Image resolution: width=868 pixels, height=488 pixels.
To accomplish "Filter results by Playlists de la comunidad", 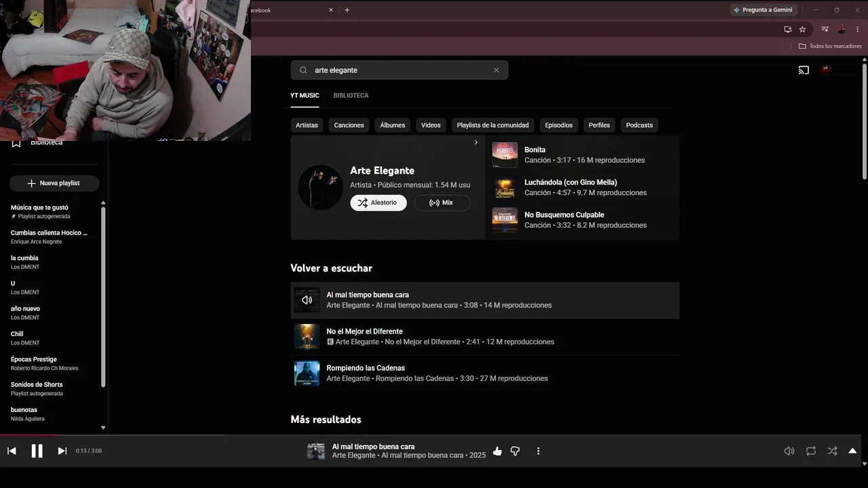I will click(x=493, y=125).
